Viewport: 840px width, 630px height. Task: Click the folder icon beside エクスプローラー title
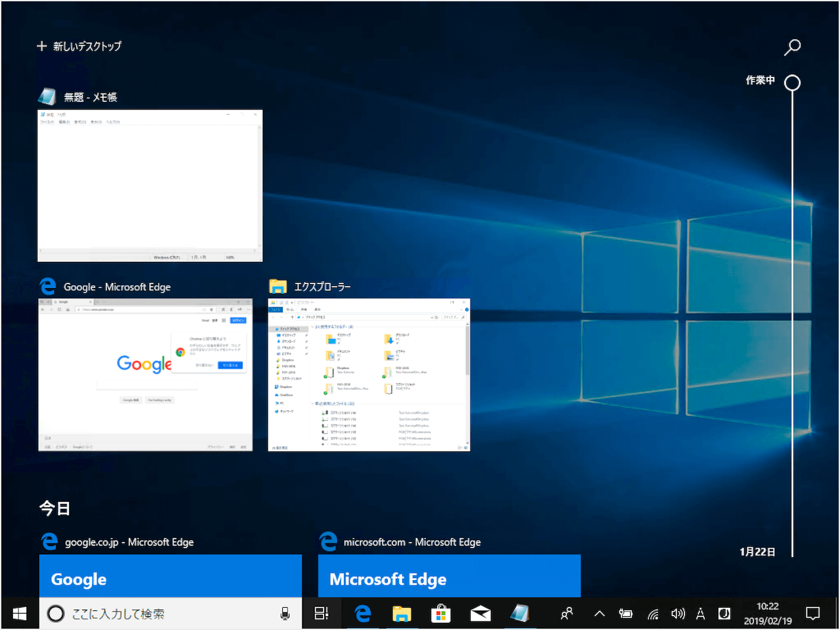tap(278, 286)
